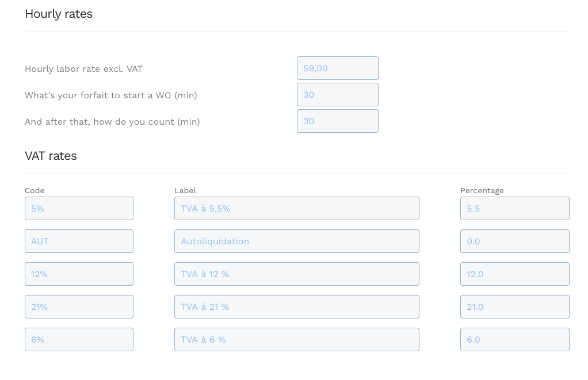Select the 6% code field
The height and width of the screenshot is (380, 588).
coord(79,339)
